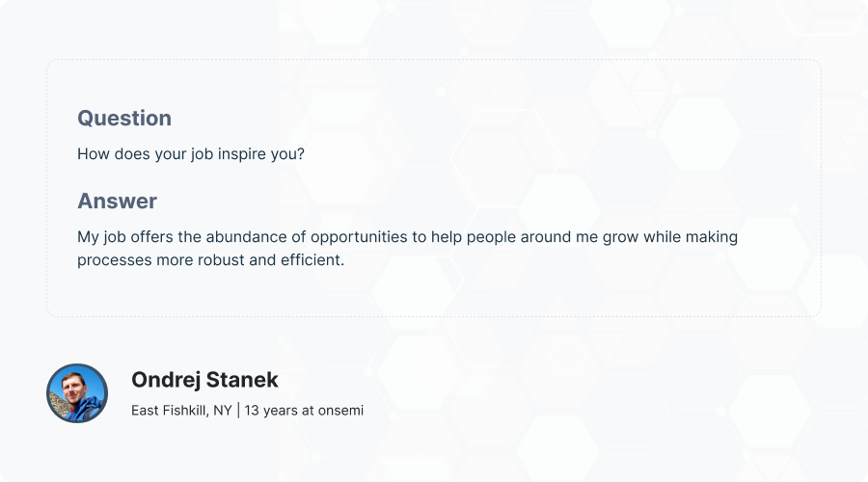Click the Question heading
This screenshot has height=482, width=868.
tap(124, 119)
